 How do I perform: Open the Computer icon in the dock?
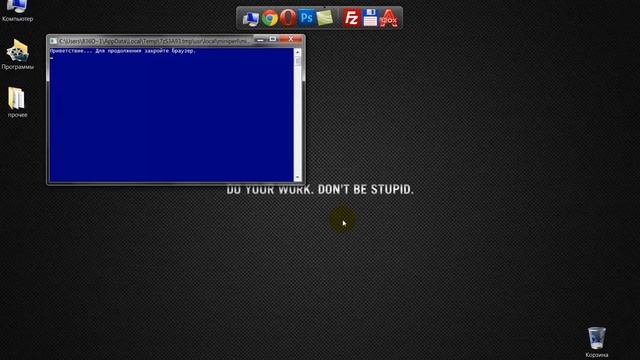point(251,19)
